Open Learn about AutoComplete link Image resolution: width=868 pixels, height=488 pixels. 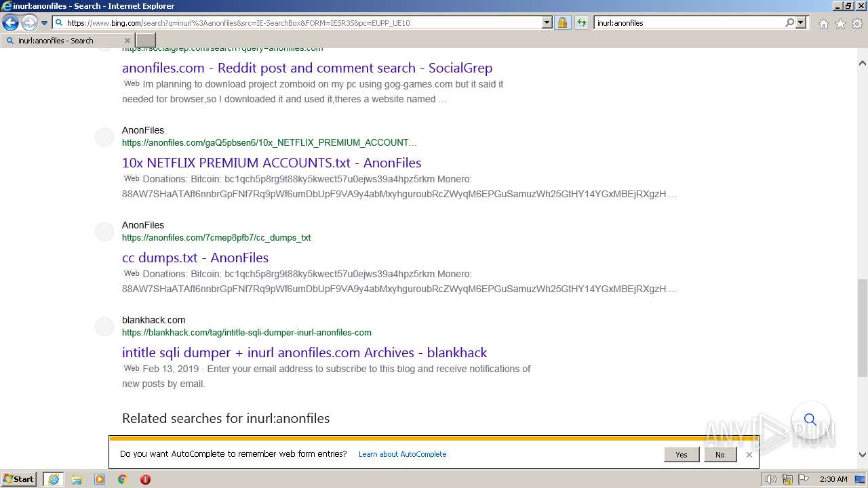402,454
